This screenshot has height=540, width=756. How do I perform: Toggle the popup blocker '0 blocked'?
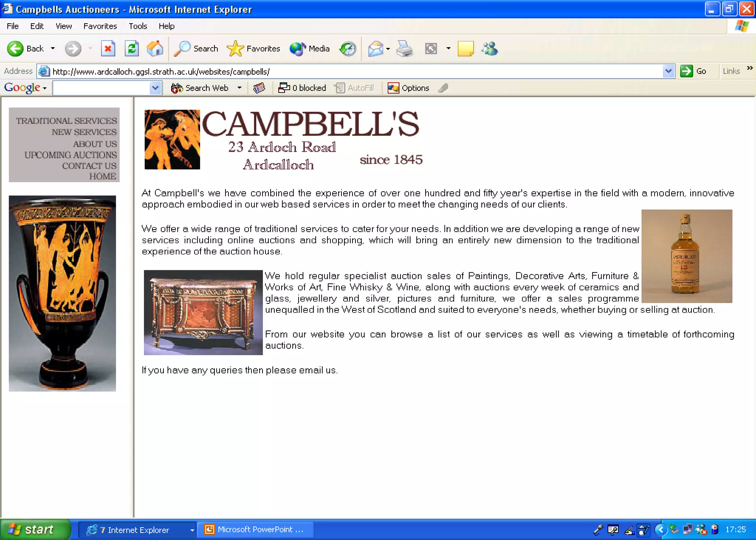(302, 88)
